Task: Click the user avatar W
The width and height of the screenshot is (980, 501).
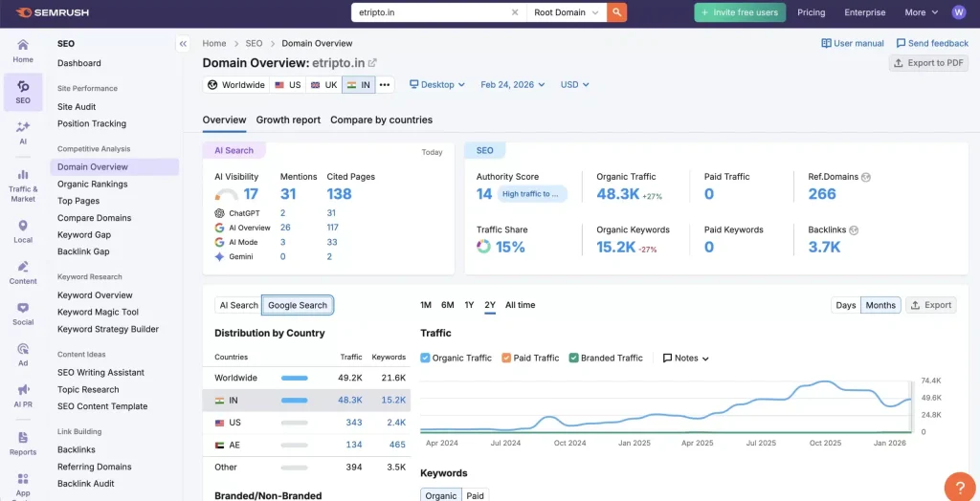Action: (959, 11)
